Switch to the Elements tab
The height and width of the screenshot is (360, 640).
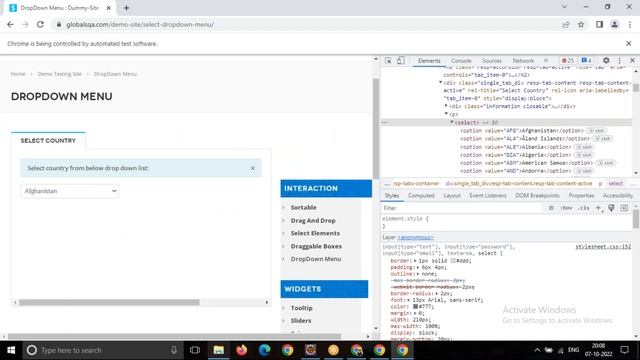[429, 60]
